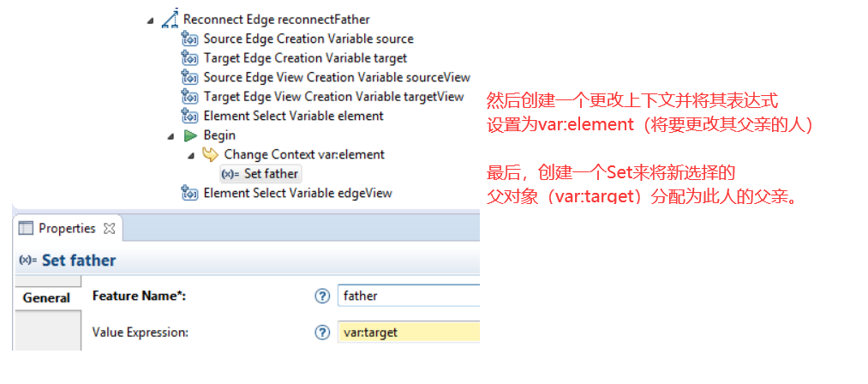Click the Feature Name input field
Image resolution: width=868 pixels, height=384 pixels.
(x=408, y=296)
